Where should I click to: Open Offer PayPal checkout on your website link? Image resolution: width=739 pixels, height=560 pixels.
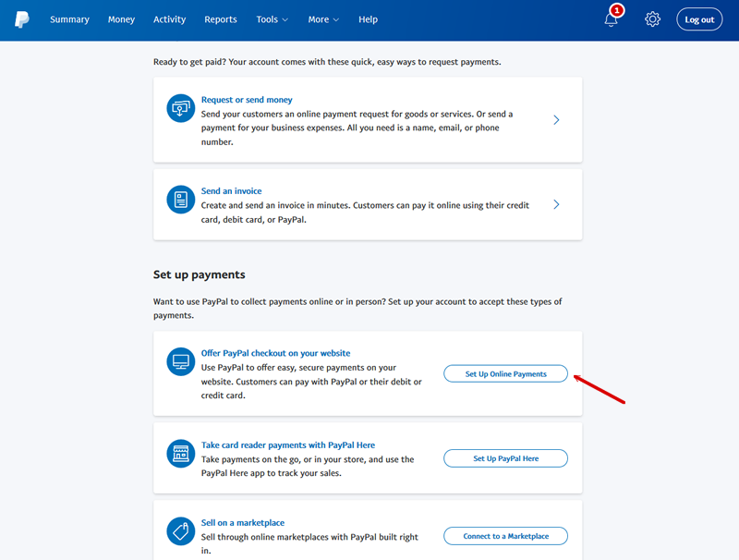click(x=275, y=353)
